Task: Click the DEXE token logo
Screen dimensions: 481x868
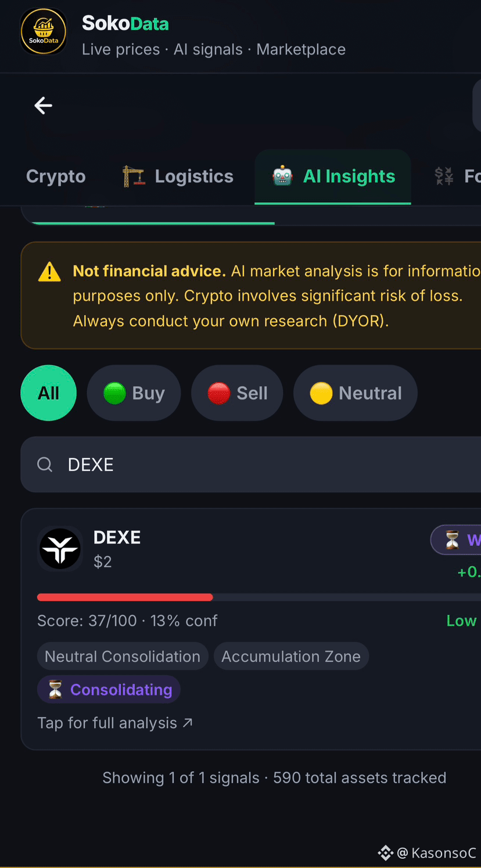Action: [x=60, y=549]
